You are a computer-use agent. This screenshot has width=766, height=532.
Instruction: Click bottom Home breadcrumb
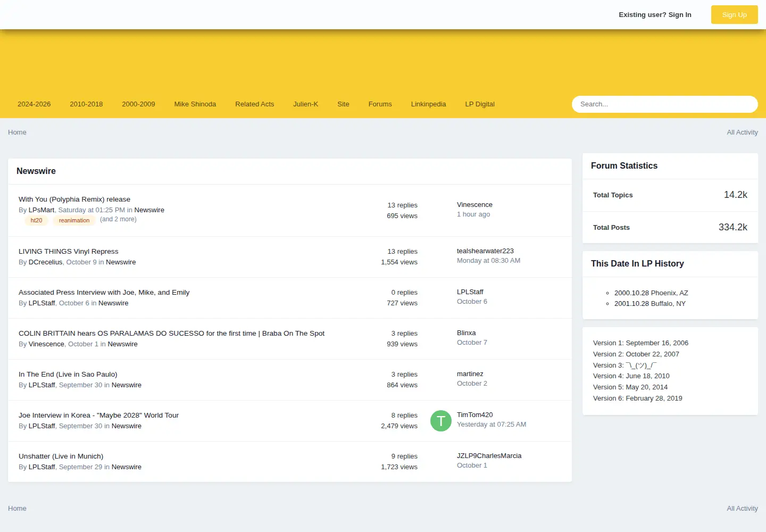[17, 509]
